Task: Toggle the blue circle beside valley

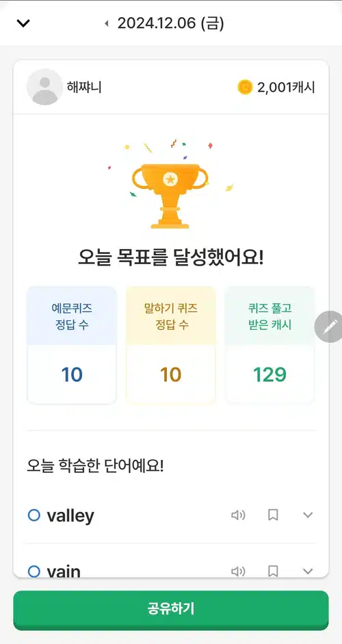Action: click(34, 515)
